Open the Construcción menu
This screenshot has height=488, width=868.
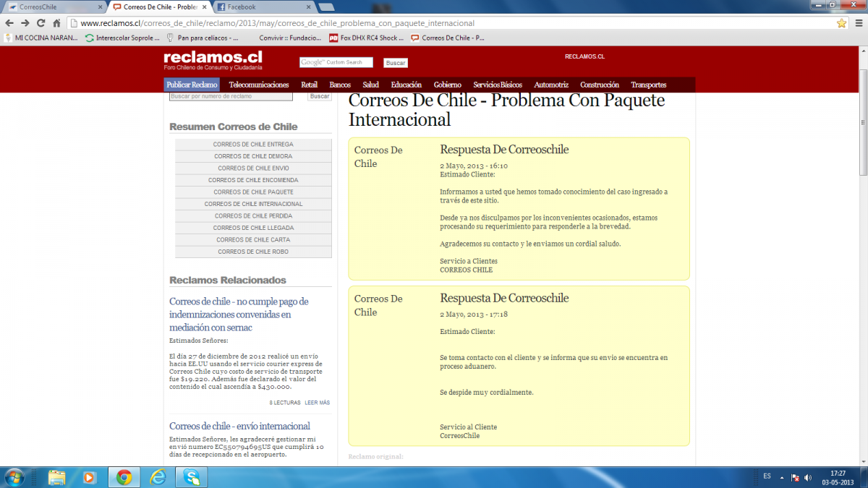(x=600, y=85)
